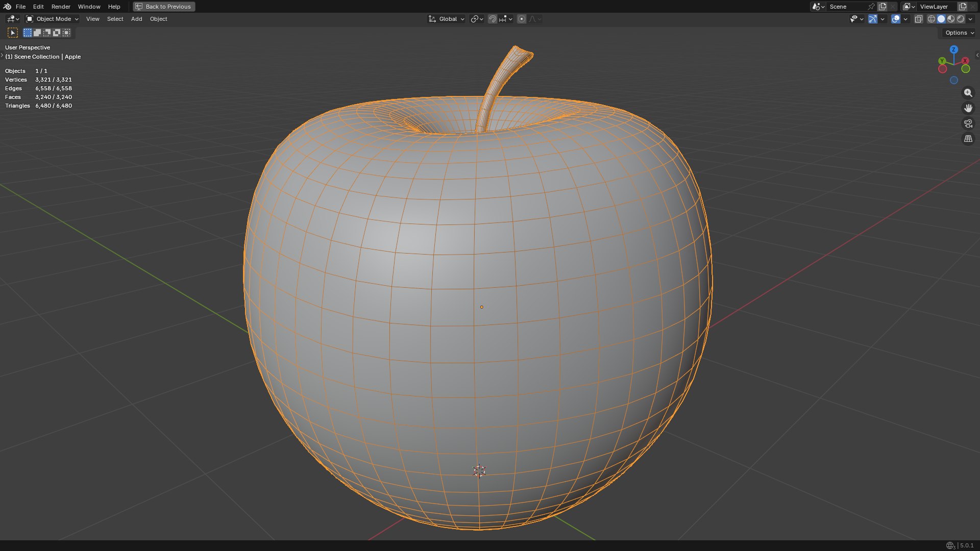
Task: Click the ViewLayer name field
Action: point(937,7)
